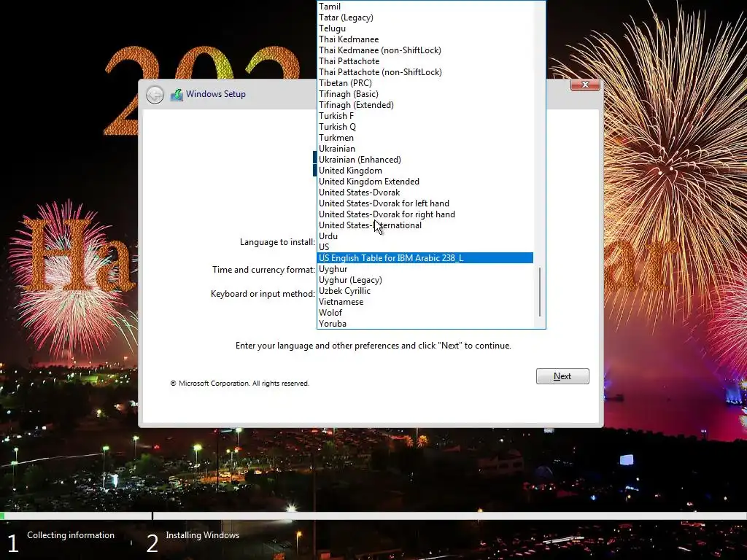Choose Telugu keyboard option
The image size is (747, 560).
tap(425, 28)
